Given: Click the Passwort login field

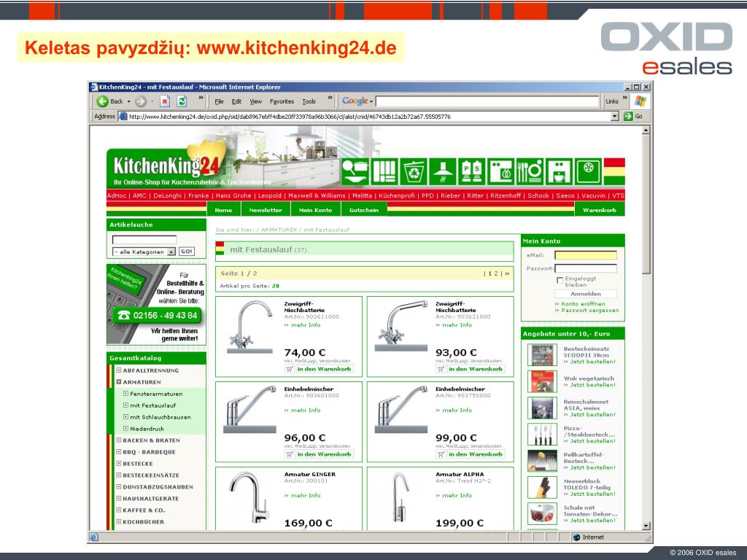Looking at the screenshot, I should tap(586, 268).
